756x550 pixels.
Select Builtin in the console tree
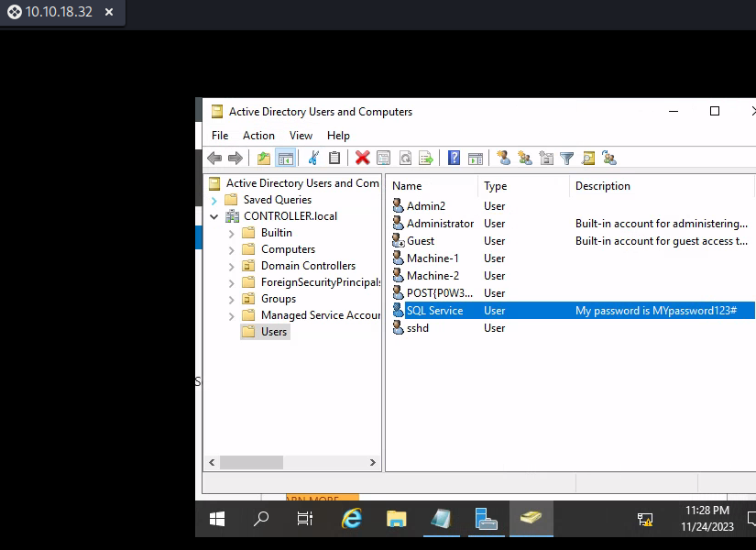(276, 233)
